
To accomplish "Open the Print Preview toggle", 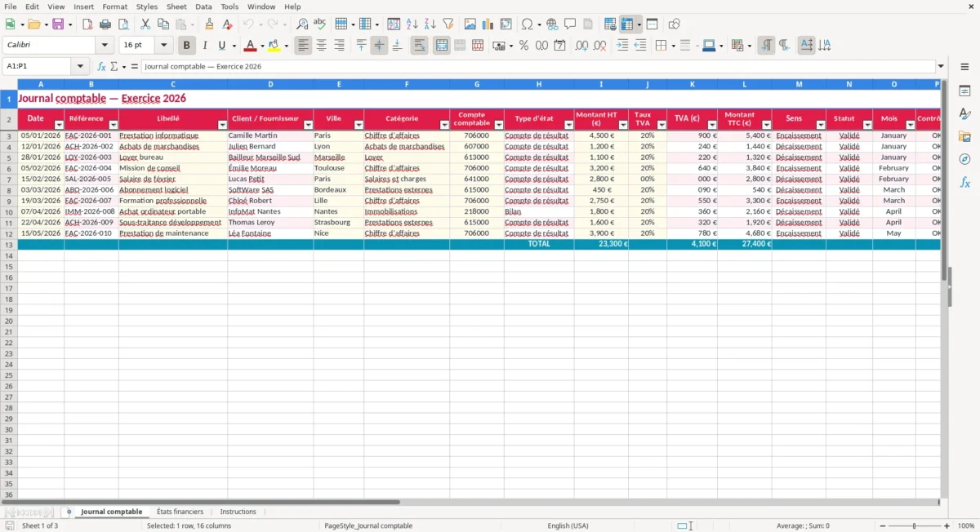I will click(123, 24).
